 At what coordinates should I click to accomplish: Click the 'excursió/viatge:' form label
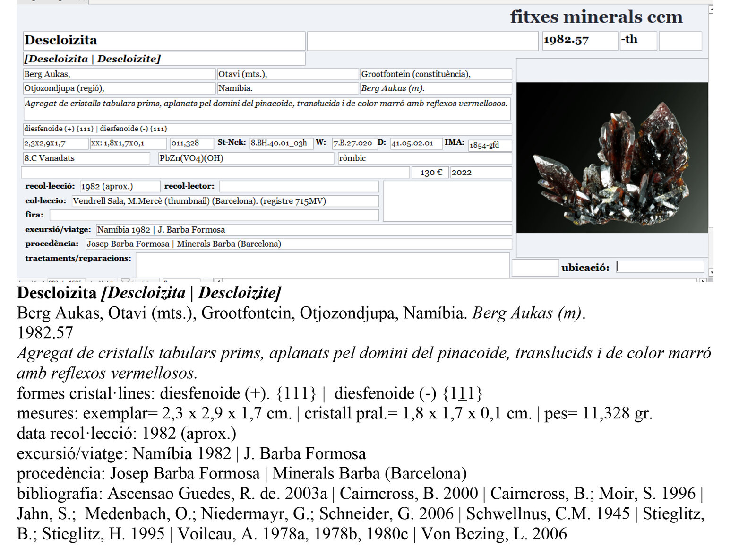[x=58, y=230]
